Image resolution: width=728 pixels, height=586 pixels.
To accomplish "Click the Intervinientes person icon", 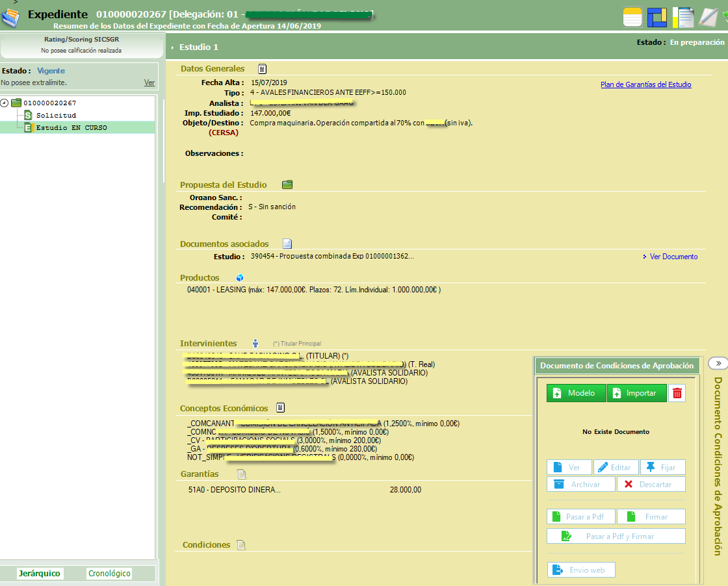I will coord(255,343).
